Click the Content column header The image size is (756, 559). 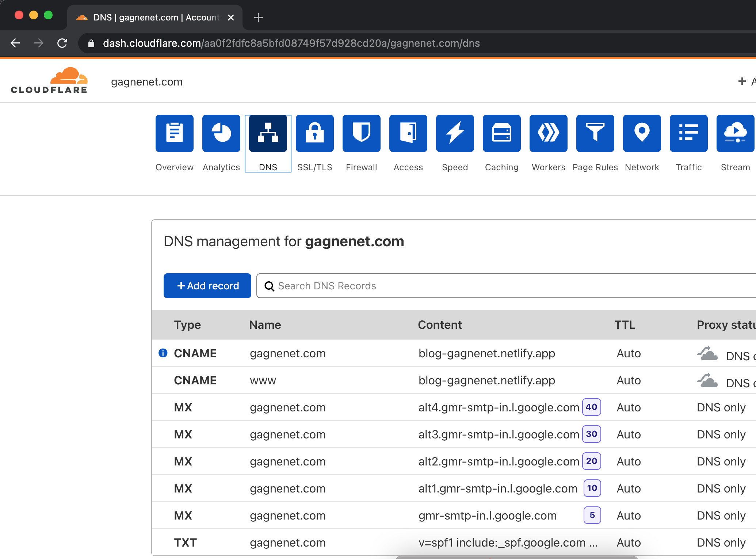(440, 325)
